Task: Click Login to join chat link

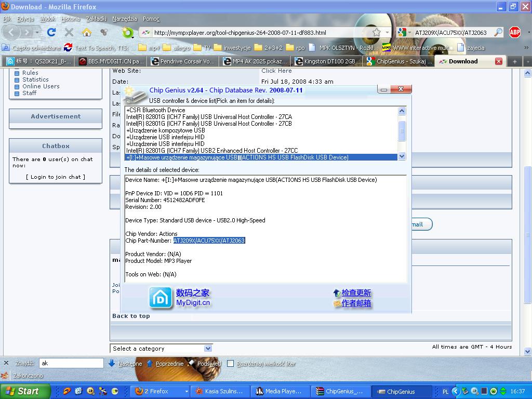Action: pos(56,177)
